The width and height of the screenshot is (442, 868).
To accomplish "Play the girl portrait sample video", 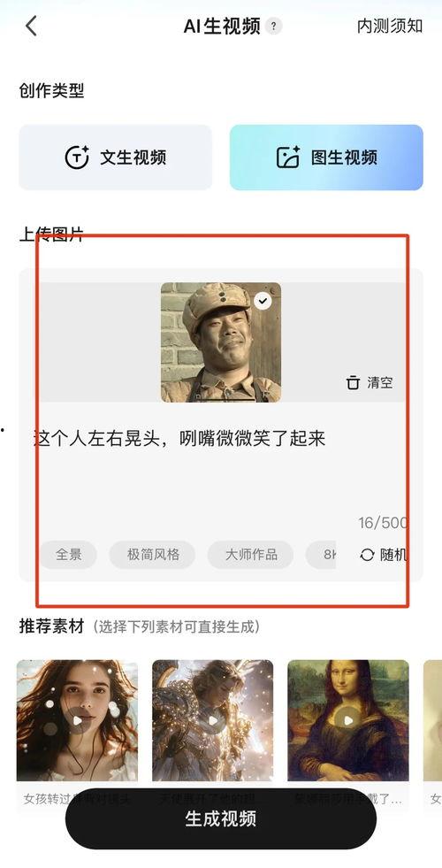I will [x=78, y=720].
